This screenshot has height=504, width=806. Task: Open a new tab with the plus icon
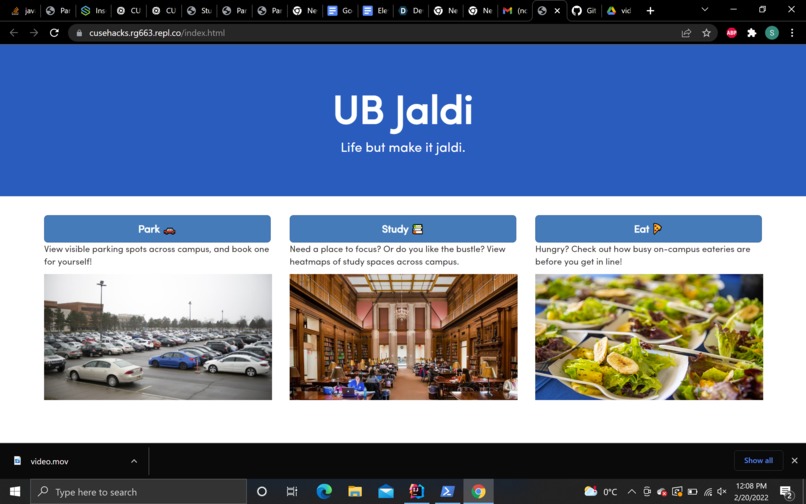650,11
